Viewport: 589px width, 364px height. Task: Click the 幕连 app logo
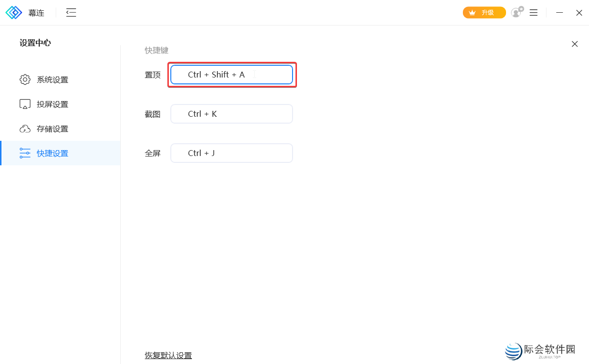[14, 12]
